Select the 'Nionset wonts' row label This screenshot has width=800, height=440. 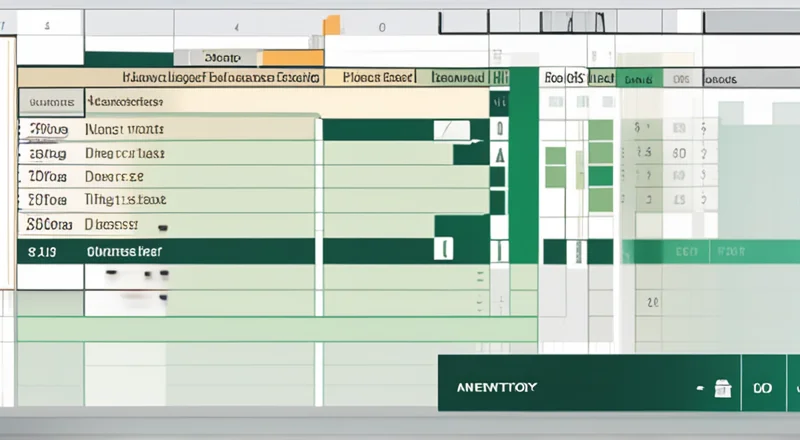click(125, 130)
